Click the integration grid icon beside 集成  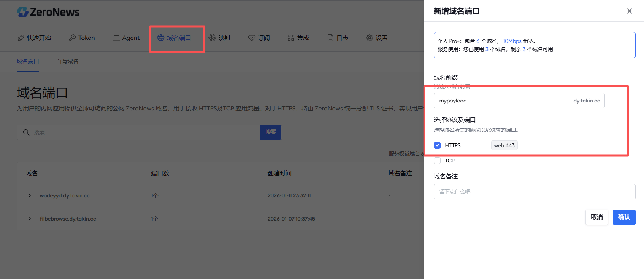291,38
